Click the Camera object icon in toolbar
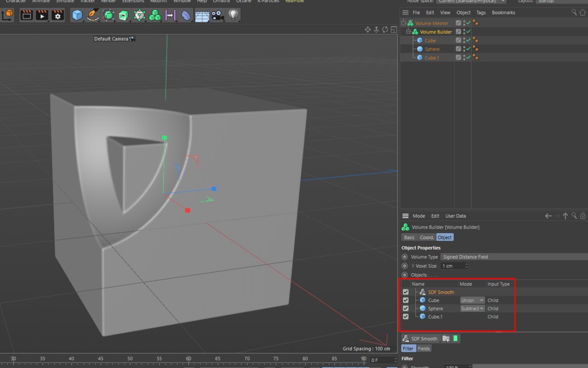Image resolution: width=588 pixels, height=368 pixels. [x=217, y=15]
